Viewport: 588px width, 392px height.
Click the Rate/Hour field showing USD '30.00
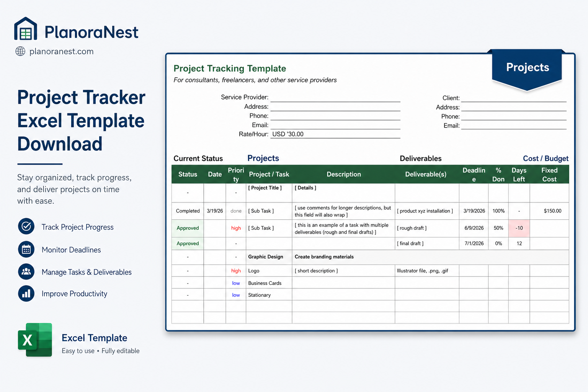335,134
